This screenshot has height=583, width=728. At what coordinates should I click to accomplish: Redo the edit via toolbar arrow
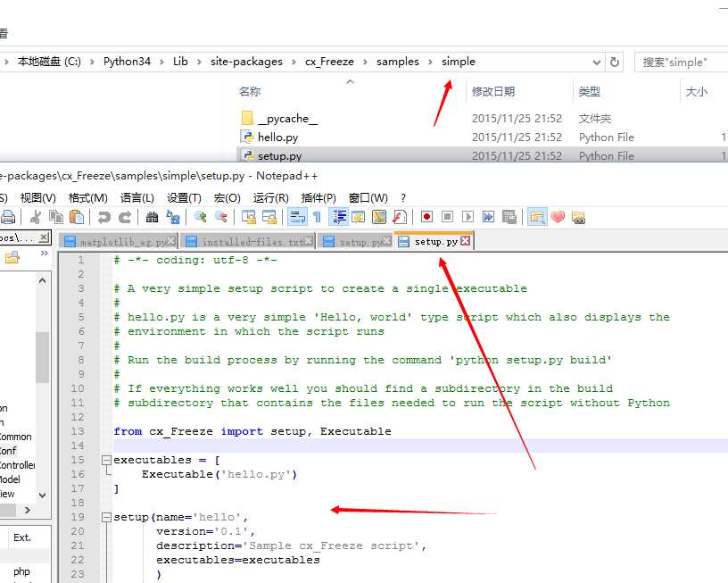coord(124,217)
